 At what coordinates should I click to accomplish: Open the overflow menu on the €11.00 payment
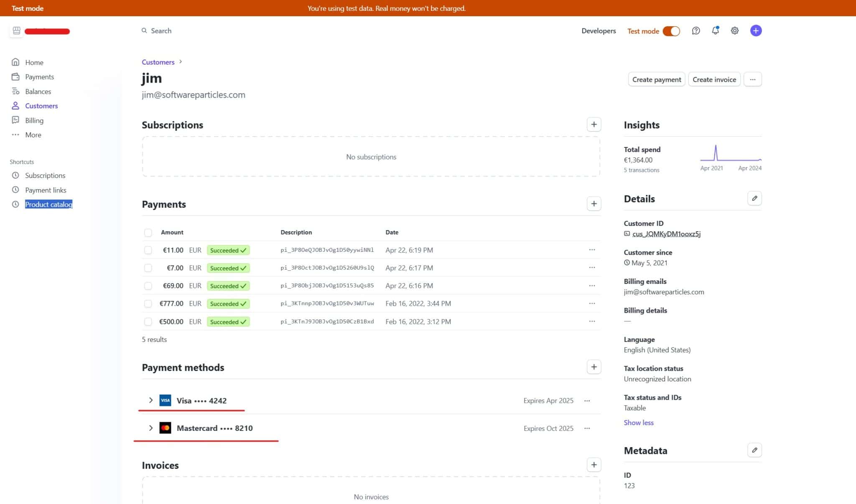(592, 249)
